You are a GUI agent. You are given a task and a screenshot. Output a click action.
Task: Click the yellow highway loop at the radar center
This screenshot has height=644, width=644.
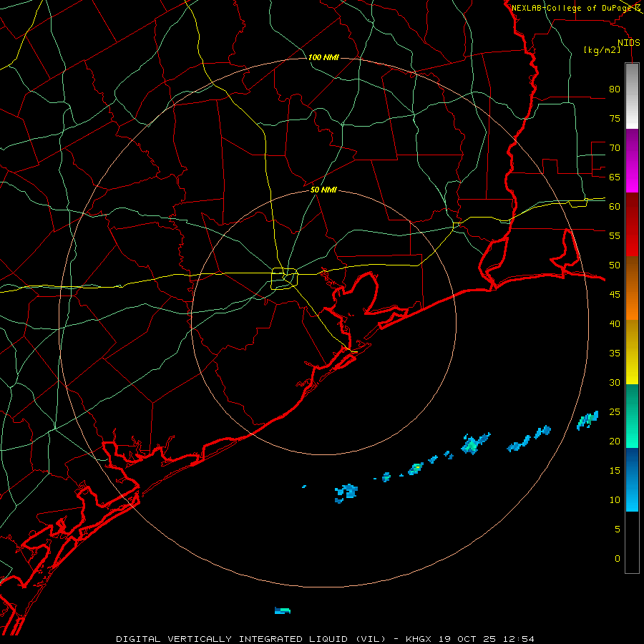point(285,278)
